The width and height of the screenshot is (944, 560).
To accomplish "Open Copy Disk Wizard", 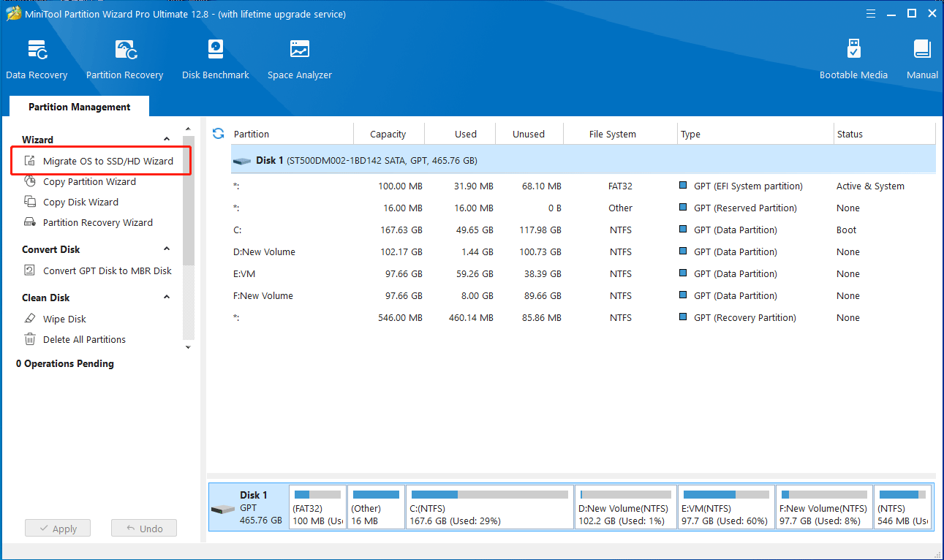I will pyautogui.click(x=80, y=202).
